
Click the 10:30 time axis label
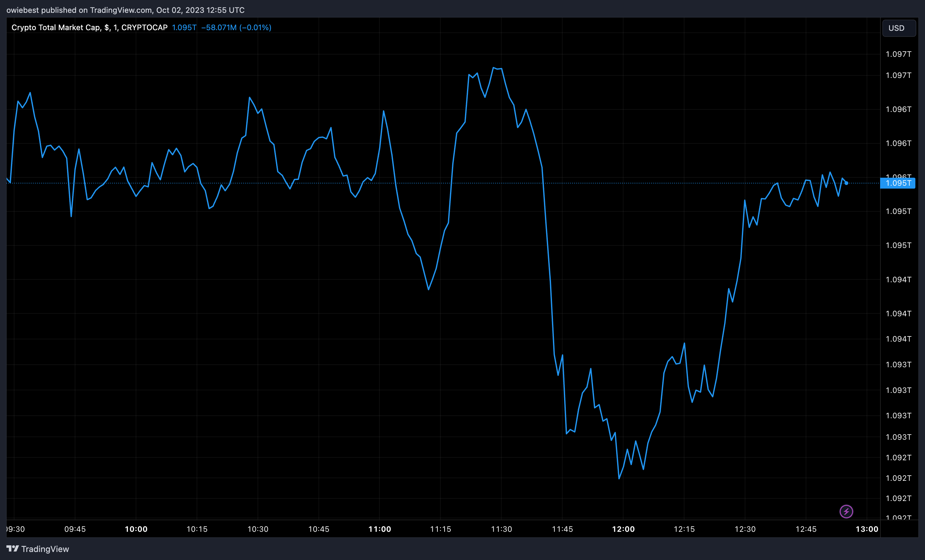click(x=258, y=529)
